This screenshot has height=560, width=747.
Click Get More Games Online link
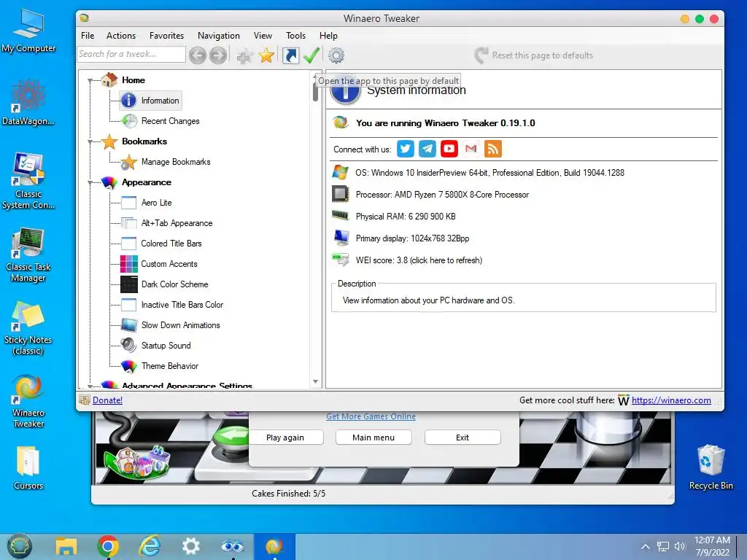(371, 416)
